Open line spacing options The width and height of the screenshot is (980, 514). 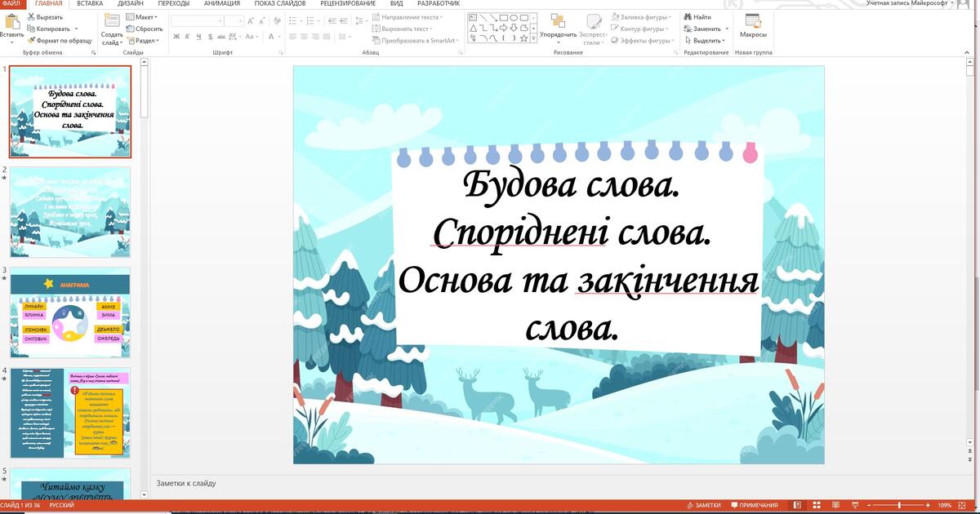361,20
